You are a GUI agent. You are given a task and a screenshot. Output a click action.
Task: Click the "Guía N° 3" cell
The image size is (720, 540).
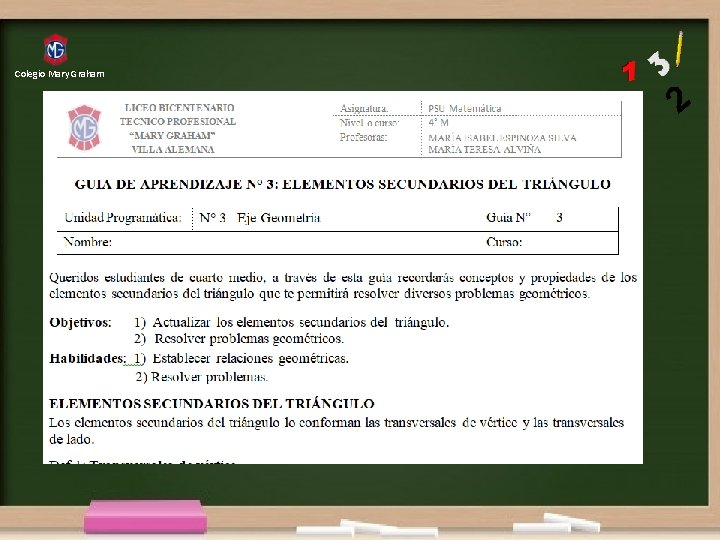pos(524,217)
